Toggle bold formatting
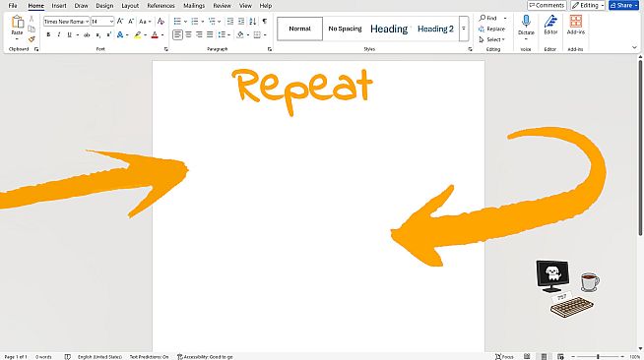 click(x=48, y=34)
